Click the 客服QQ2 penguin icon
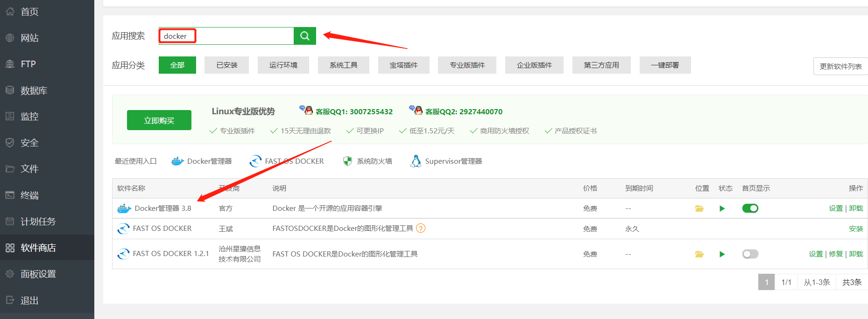This screenshot has height=319, width=868. click(x=416, y=110)
